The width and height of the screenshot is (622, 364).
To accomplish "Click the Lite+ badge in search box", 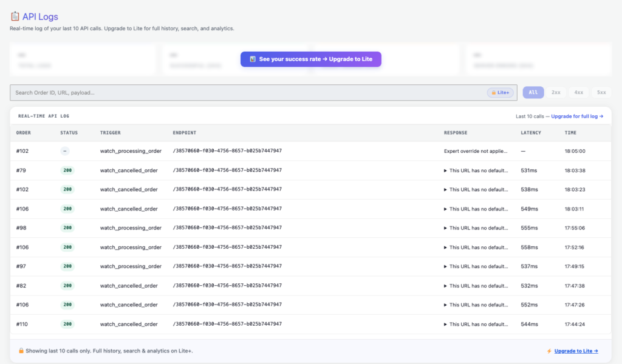I will [501, 93].
